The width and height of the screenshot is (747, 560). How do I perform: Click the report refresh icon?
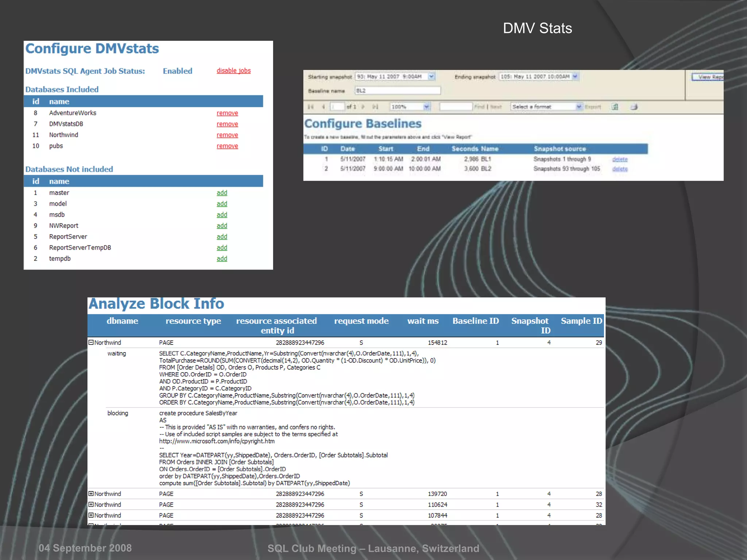pos(615,107)
